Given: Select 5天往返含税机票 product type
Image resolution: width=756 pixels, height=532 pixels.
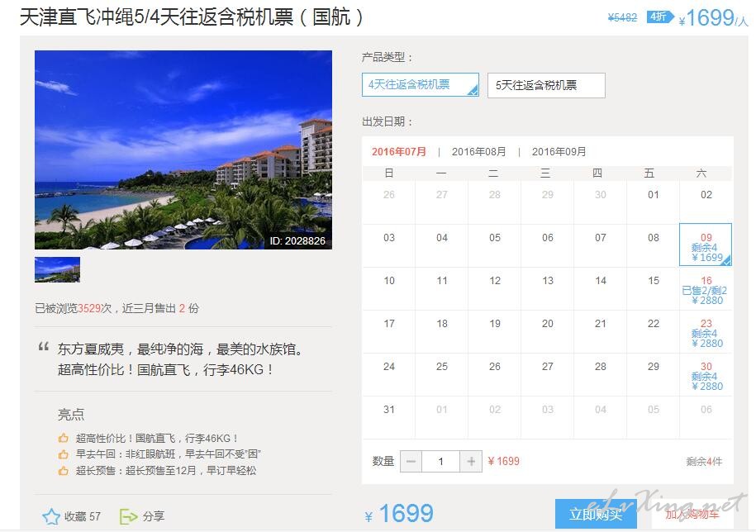Looking at the screenshot, I should 546,85.
